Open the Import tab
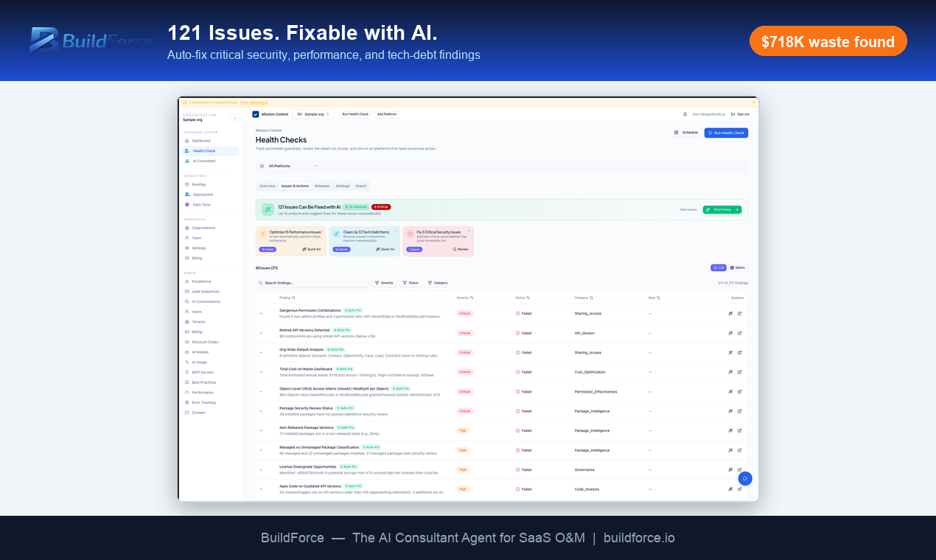 (x=361, y=186)
